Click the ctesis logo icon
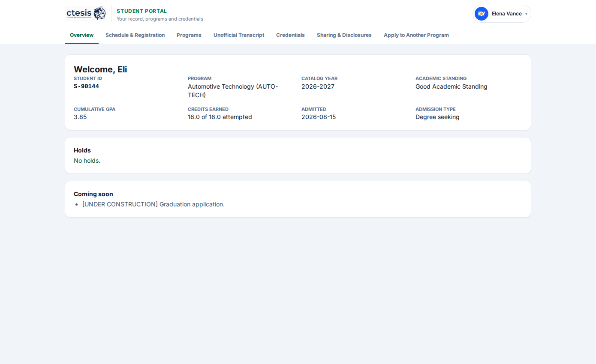 coord(86,13)
